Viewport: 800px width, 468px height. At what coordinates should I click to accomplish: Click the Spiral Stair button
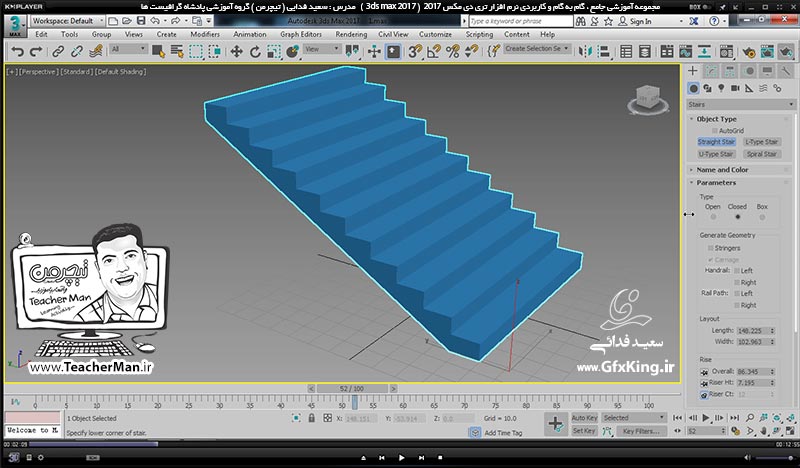[761, 154]
